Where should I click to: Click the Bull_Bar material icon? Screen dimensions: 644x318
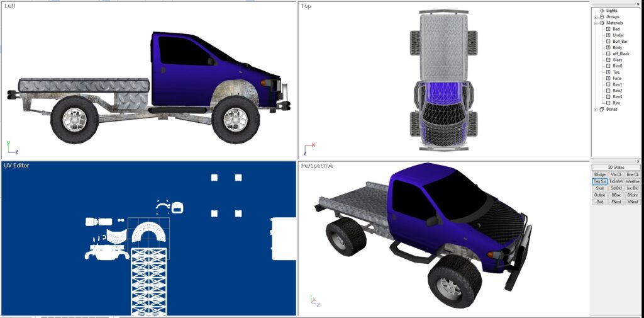coord(608,42)
